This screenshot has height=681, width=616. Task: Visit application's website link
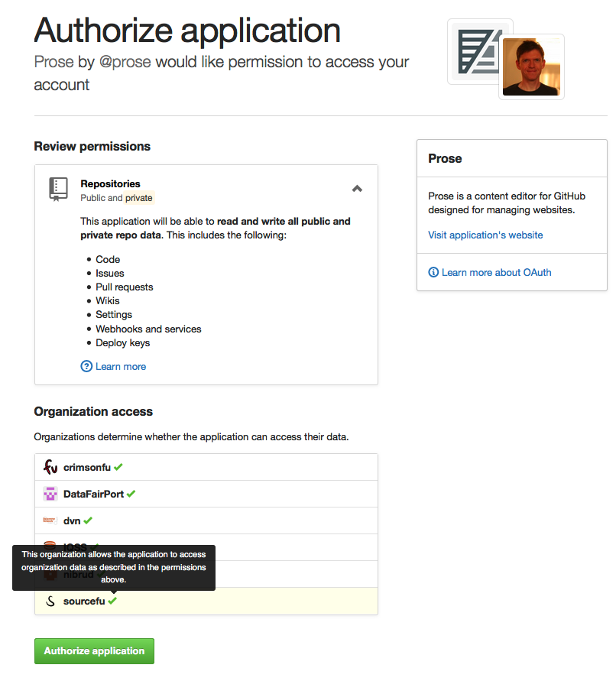pos(485,235)
